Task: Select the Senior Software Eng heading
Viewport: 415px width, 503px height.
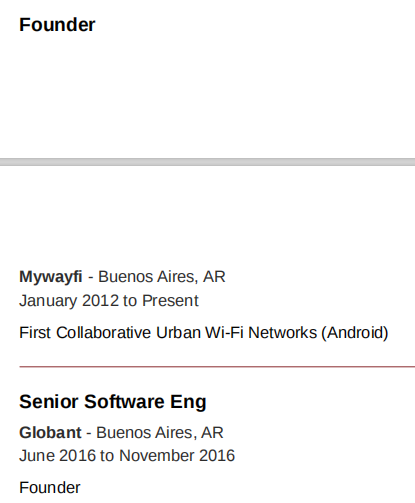Action: click(x=113, y=402)
